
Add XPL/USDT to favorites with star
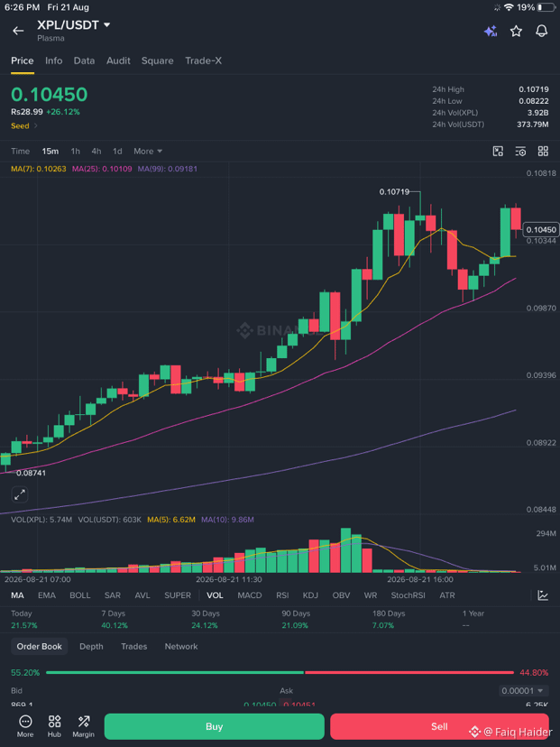point(516,31)
